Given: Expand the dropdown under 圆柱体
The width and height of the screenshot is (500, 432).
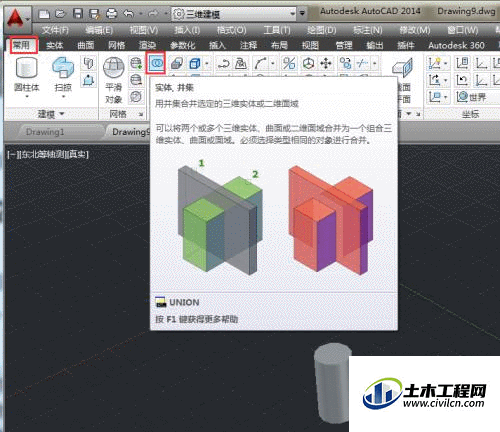Looking at the screenshot, I should click(27, 97).
